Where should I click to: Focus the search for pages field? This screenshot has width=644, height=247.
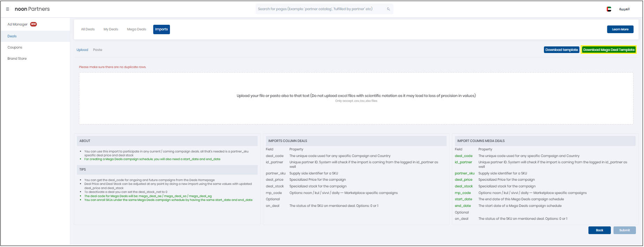pos(321,9)
